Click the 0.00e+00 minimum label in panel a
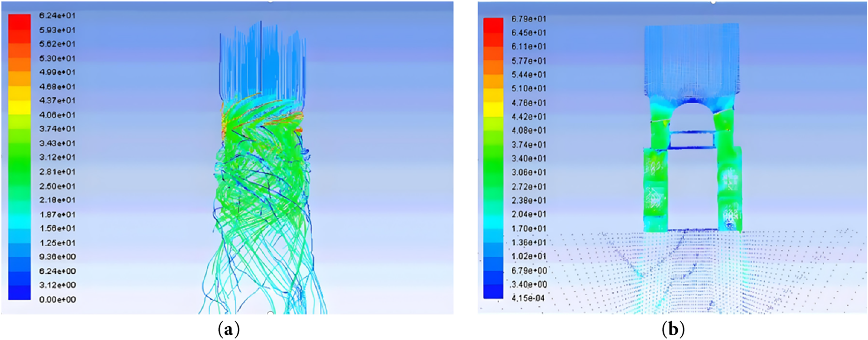Viewport: 868px width, 340px height. coord(57,299)
